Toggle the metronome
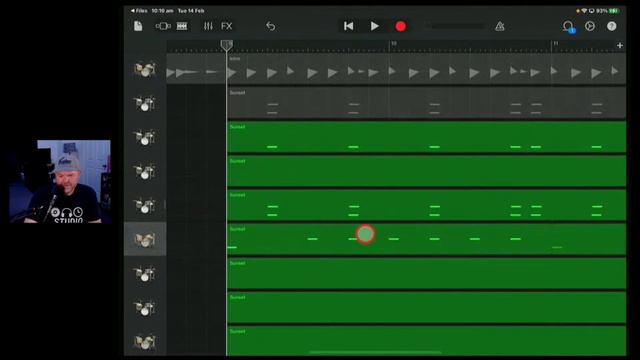The height and width of the screenshot is (360, 640). [500, 26]
